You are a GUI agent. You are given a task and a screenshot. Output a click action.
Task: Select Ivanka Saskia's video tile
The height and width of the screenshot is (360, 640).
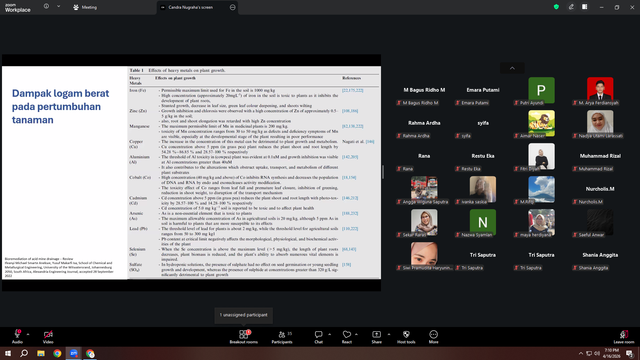pos(483,190)
